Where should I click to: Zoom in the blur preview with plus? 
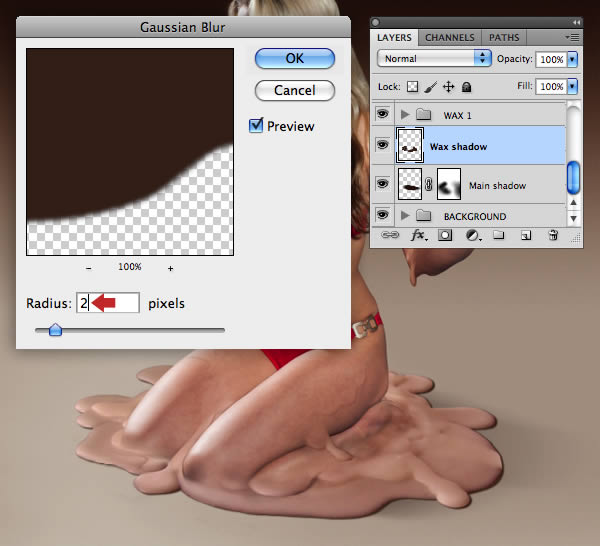(171, 269)
